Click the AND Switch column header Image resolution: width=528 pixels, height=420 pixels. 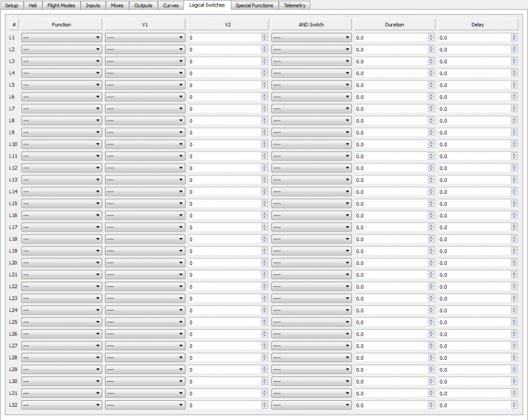[x=311, y=24]
